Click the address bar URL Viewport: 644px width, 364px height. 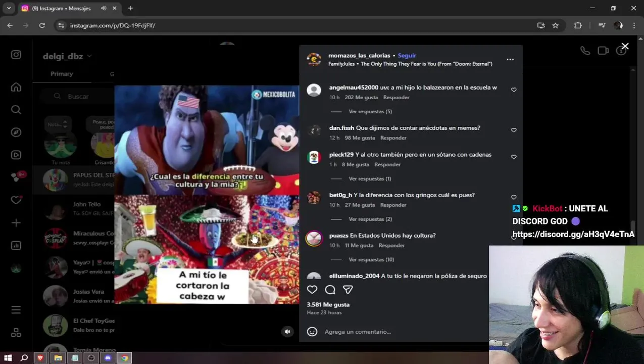(x=113, y=25)
